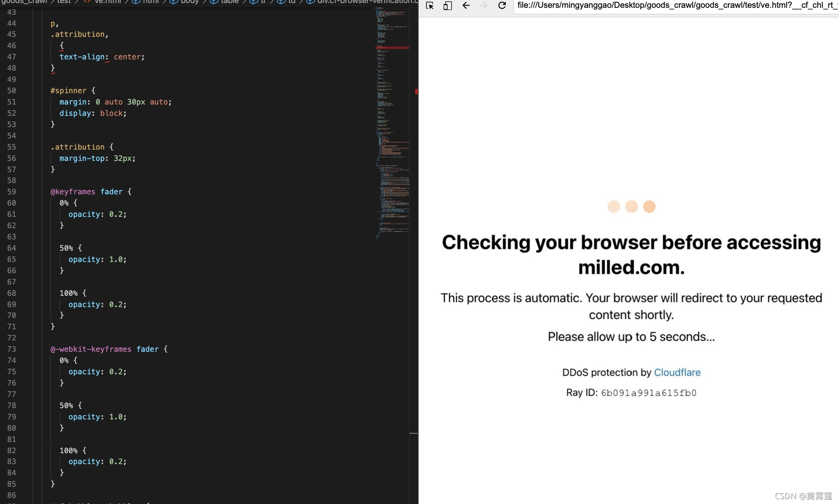Click the html element breadcrumb
Screen dimensions: 839x504
pos(150,2)
